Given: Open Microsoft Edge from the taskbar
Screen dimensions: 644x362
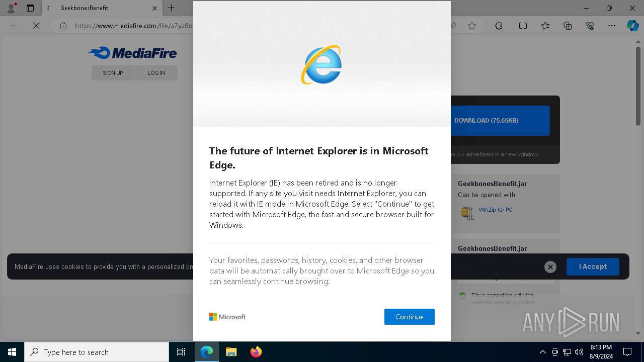Looking at the screenshot, I should point(207,352).
